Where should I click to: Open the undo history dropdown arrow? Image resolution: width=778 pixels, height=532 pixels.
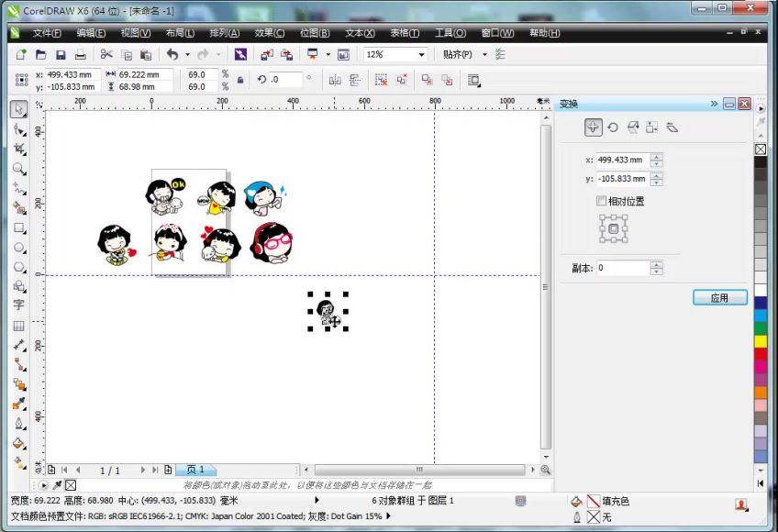coord(187,55)
